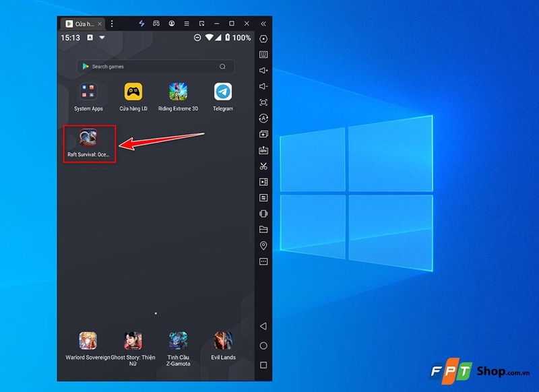Screen dimensions: 539x392
Task: Click the lightning booster icon in title bar
Action: (x=141, y=24)
